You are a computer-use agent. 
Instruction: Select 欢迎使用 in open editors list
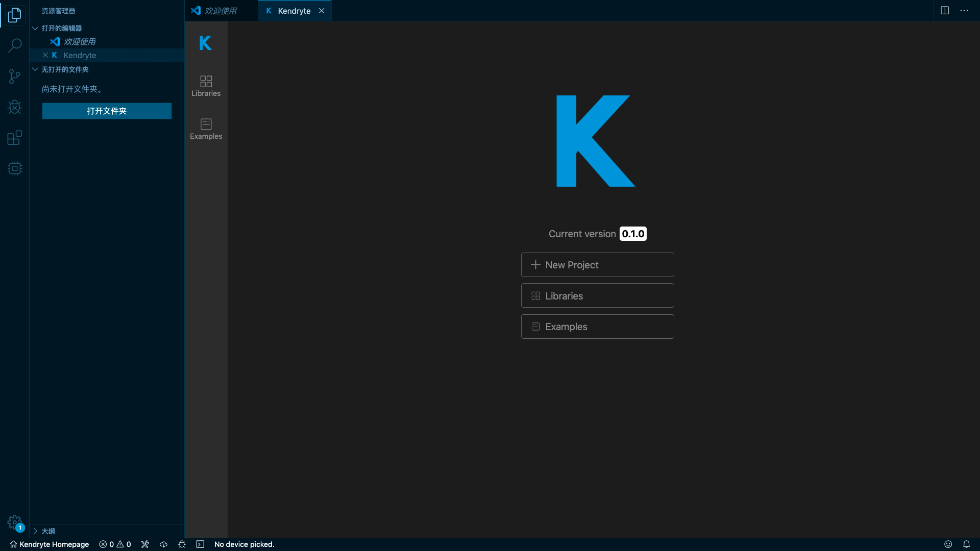(x=80, y=41)
